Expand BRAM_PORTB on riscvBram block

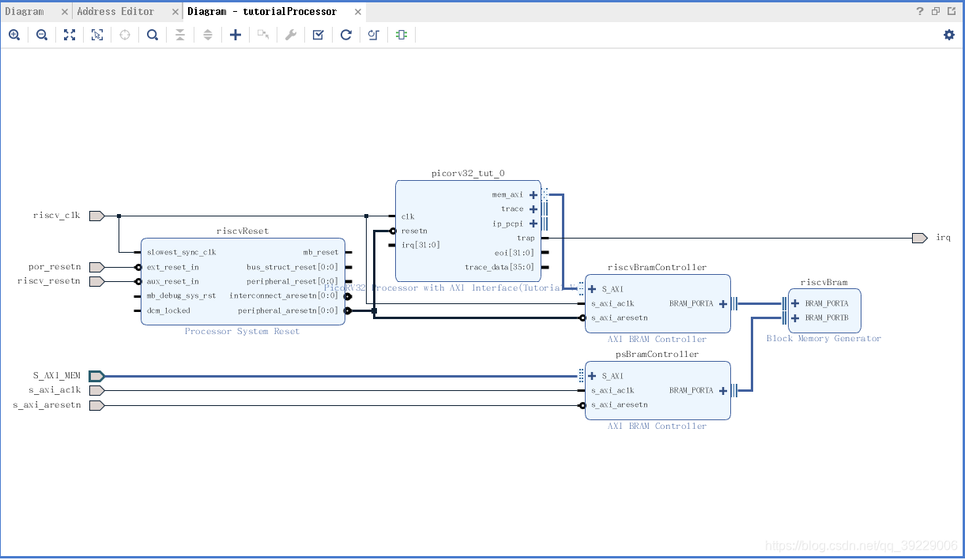pyautogui.click(x=795, y=318)
